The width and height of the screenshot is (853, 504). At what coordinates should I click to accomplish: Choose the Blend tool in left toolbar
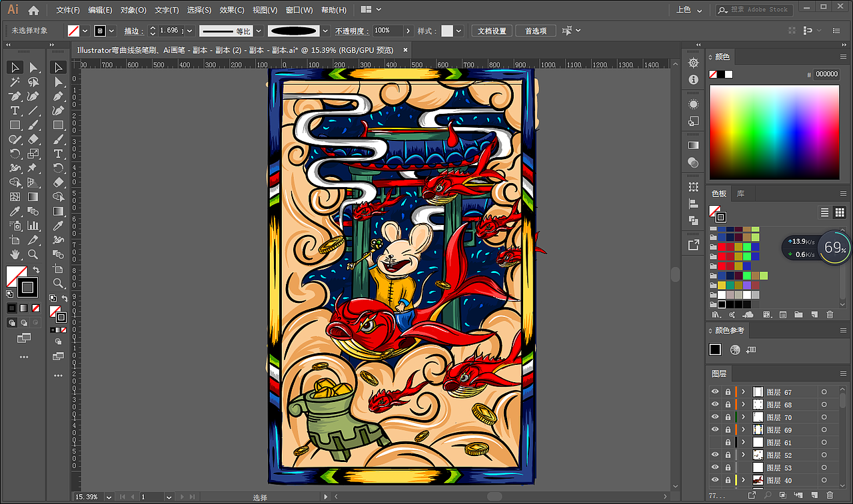click(33, 212)
